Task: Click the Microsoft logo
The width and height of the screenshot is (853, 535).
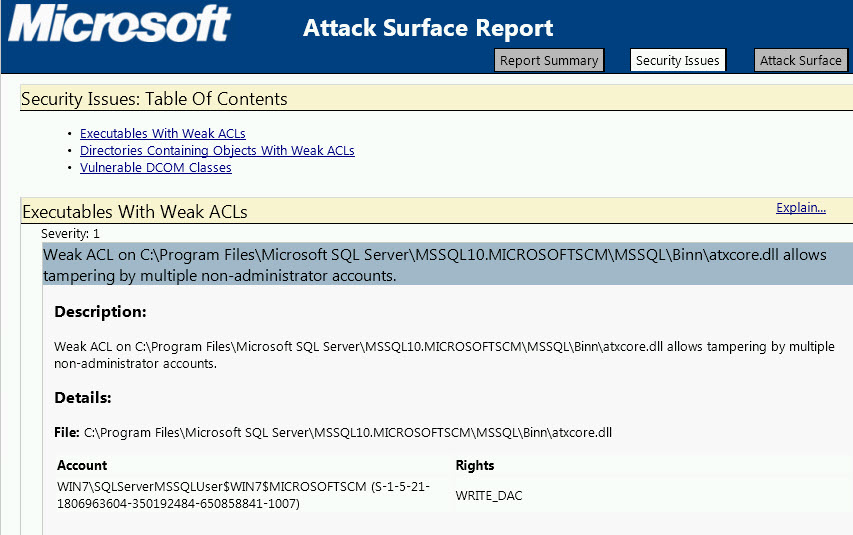Action: [x=120, y=23]
